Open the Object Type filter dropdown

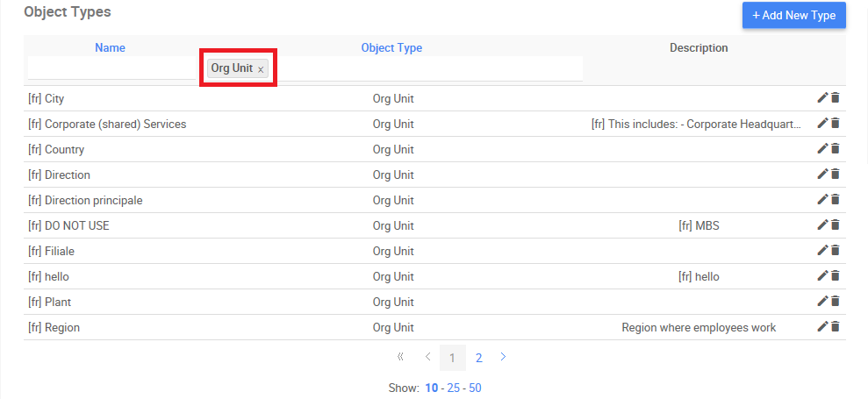(421, 68)
